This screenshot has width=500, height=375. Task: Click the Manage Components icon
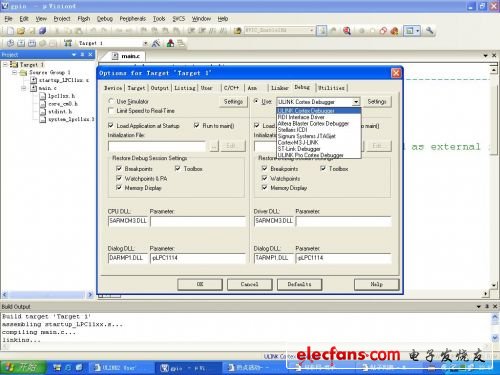[x=170, y=43]
